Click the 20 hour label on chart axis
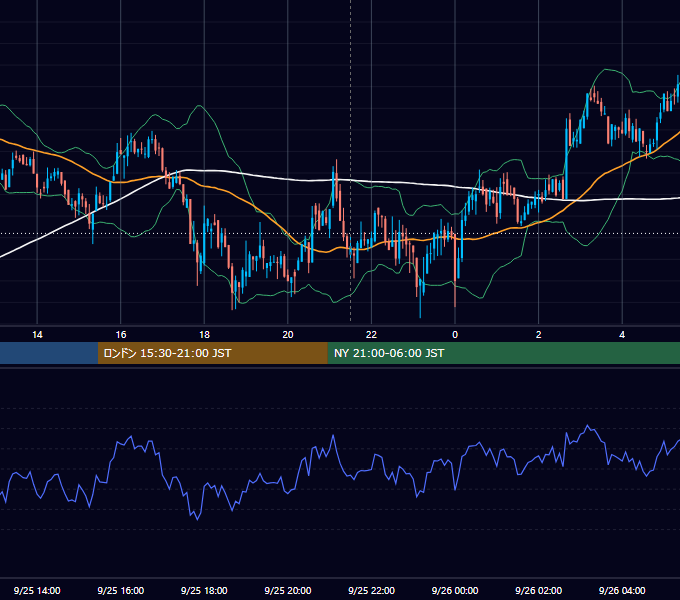Image resolution: width=680 pixels, height=600 pixels. coord(288,335)
